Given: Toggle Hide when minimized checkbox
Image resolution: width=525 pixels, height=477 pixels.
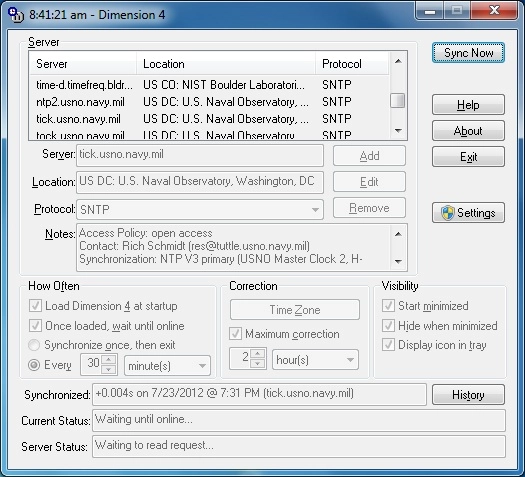Looking at the screenshot, I should 388,325.
